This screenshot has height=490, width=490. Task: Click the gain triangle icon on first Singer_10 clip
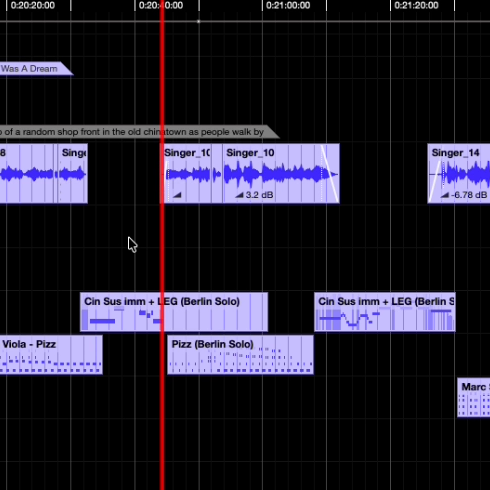point(177,195)
